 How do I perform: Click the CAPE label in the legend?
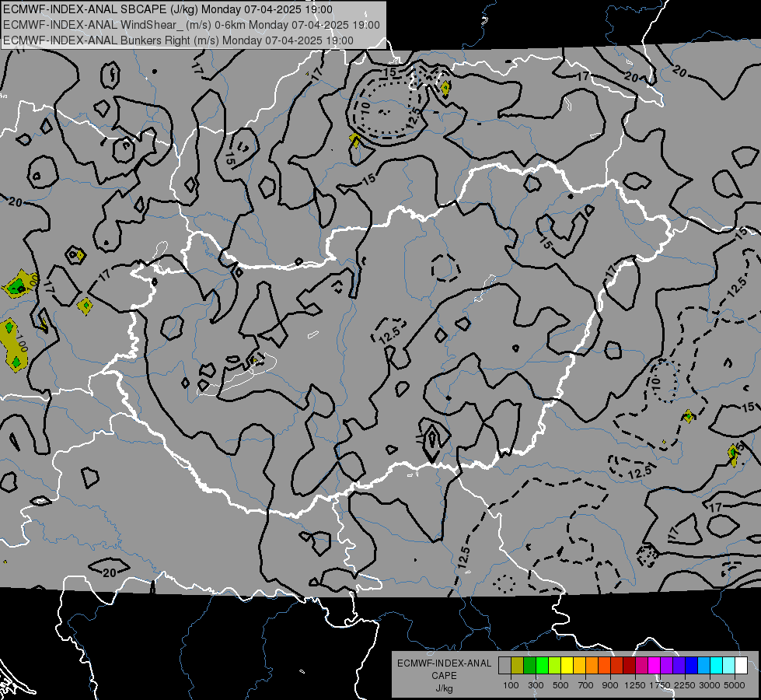click(444, 675)
